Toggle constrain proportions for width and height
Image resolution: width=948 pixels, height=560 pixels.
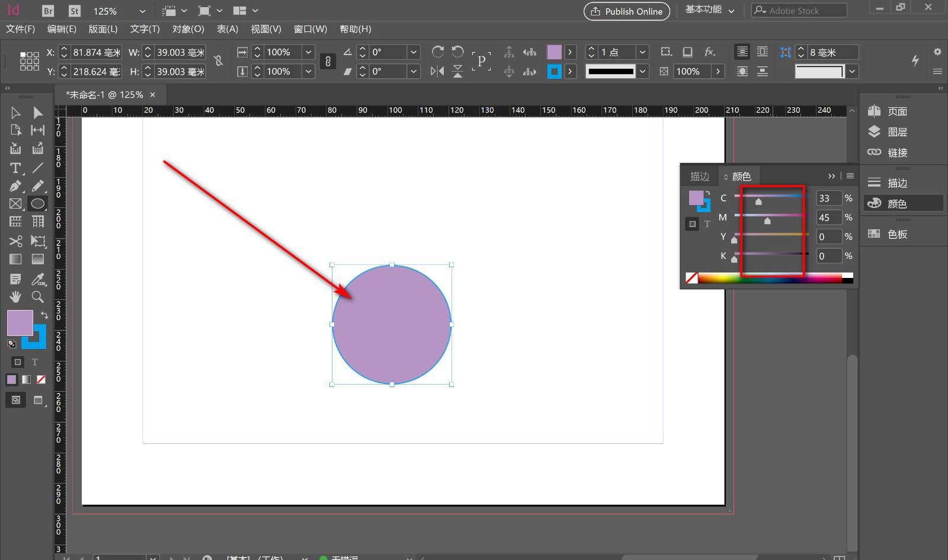click(x=219, y=61)
